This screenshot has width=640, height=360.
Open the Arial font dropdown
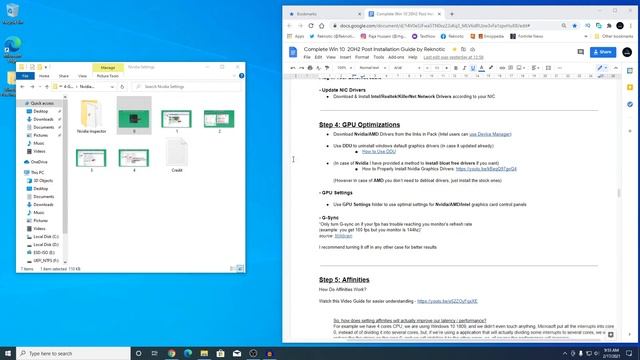click(x=407, y=68)
